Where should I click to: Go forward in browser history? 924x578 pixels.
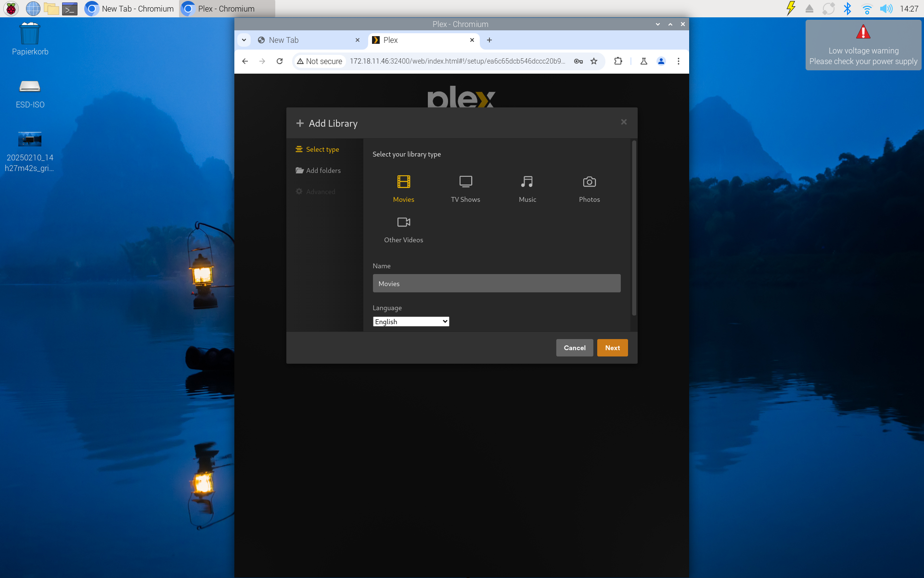[262, 61]
